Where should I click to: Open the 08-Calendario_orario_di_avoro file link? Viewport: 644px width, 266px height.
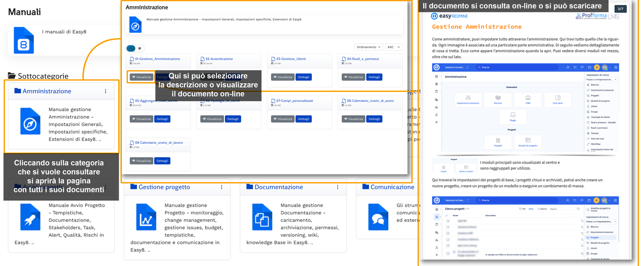(370, 101)
